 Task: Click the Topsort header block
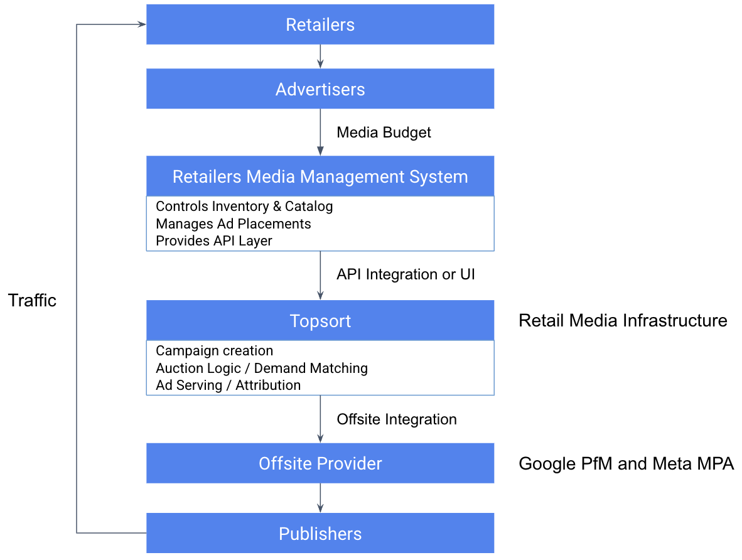tap(320, 320)
